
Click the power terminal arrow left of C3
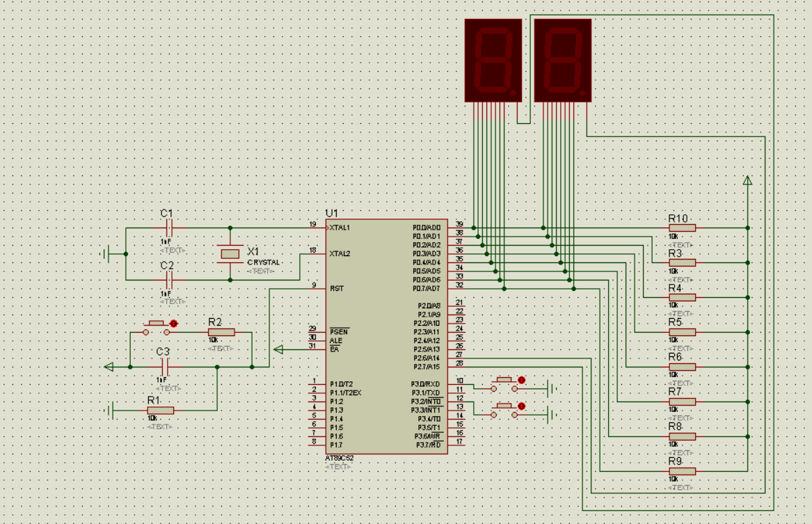[x=109, y=367]
